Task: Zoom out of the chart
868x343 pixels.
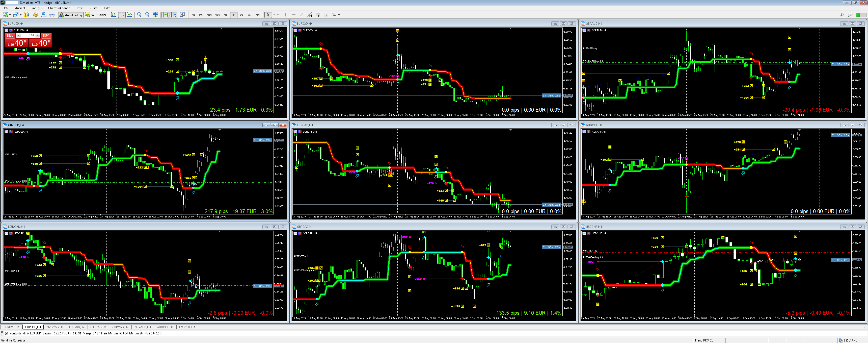Action: point(147,15)
